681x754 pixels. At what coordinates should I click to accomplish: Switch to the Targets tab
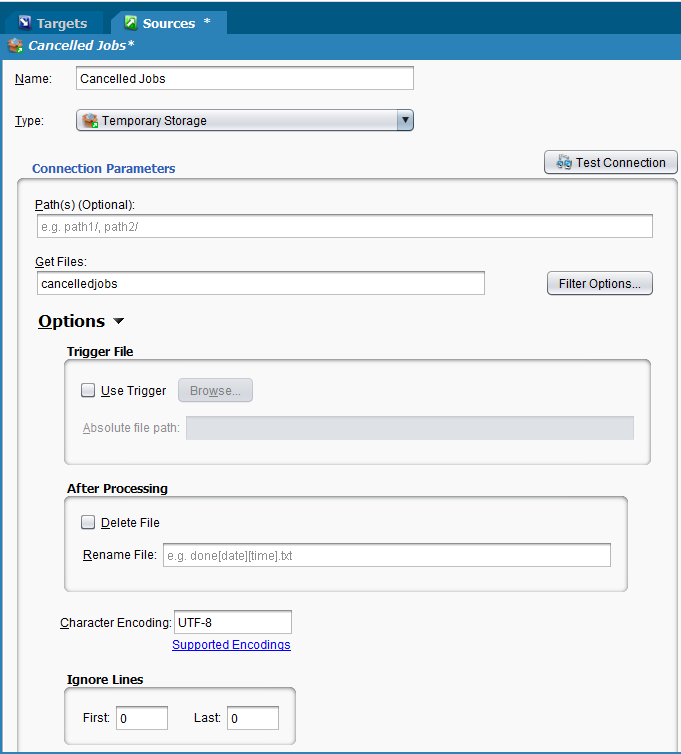[x=61, y=23]
